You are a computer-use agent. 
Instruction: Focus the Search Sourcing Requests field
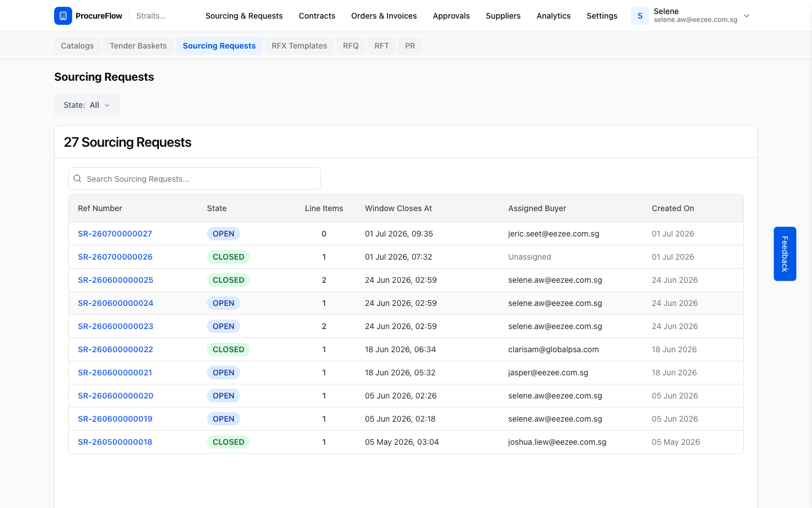(x=195, y=178)
